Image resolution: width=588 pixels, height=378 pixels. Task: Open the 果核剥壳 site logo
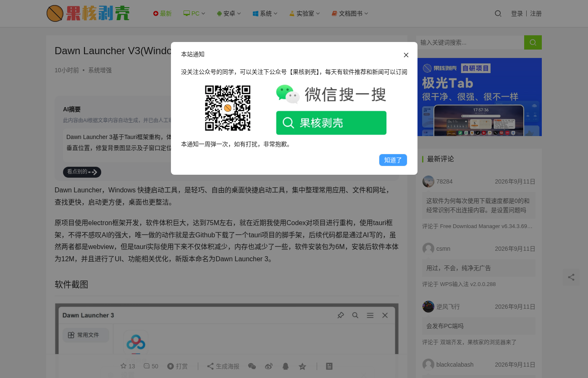(88, 13)
